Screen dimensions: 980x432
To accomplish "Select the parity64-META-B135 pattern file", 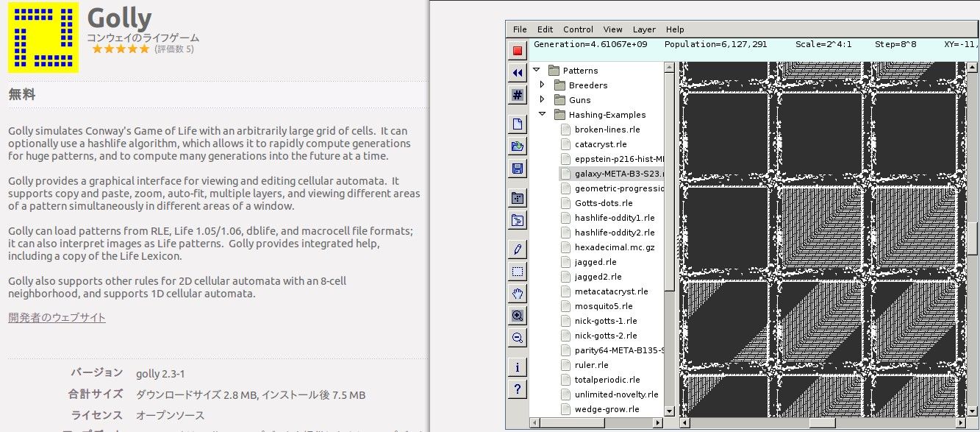I will pos(619,350).
